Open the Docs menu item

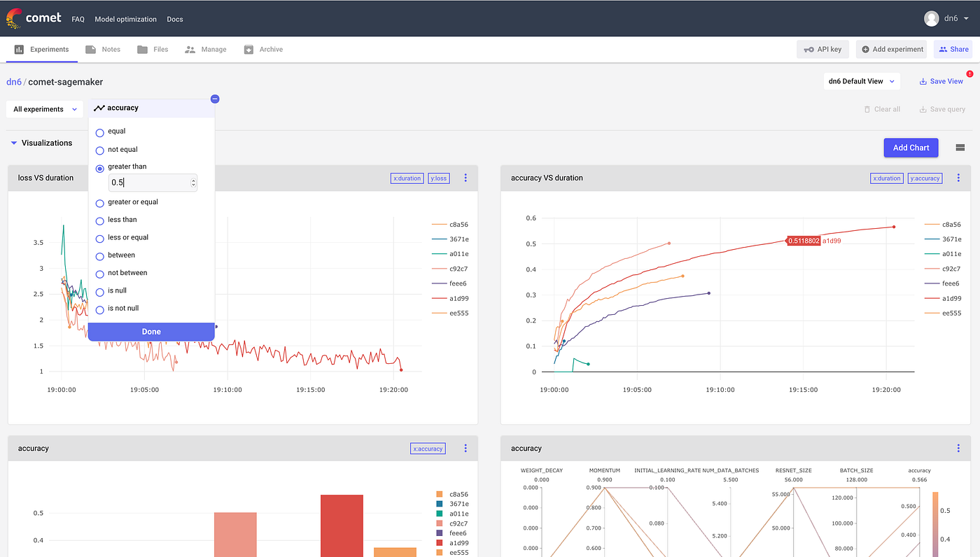point(174,19)
